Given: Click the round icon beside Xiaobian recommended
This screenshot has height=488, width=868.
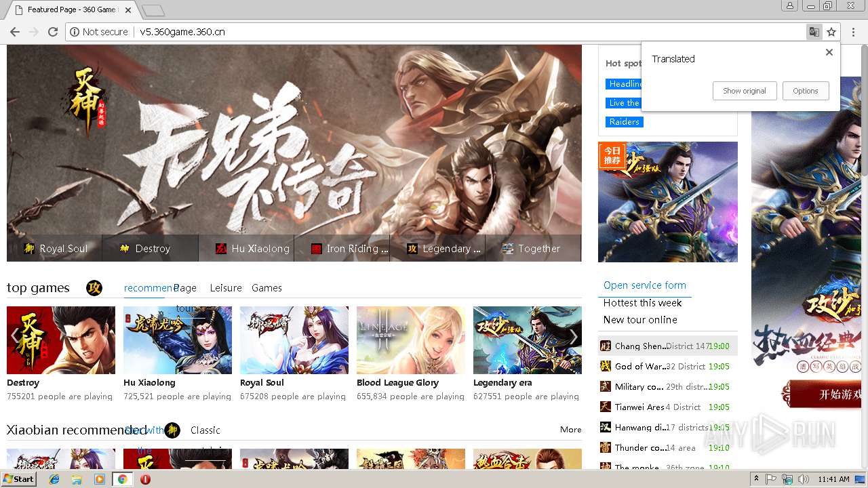Looking at the screenshot, I should point(172,430).
